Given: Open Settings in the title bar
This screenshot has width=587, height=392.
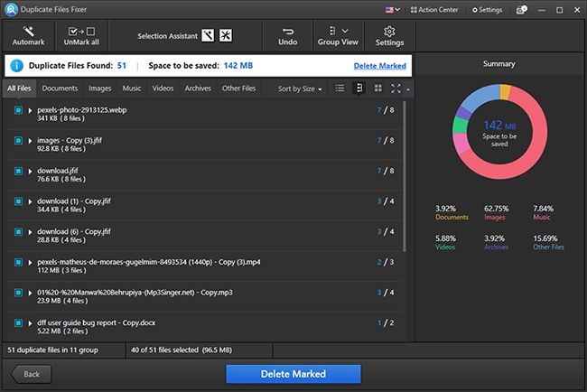Looking at the screenshot, I should point(487,10).
